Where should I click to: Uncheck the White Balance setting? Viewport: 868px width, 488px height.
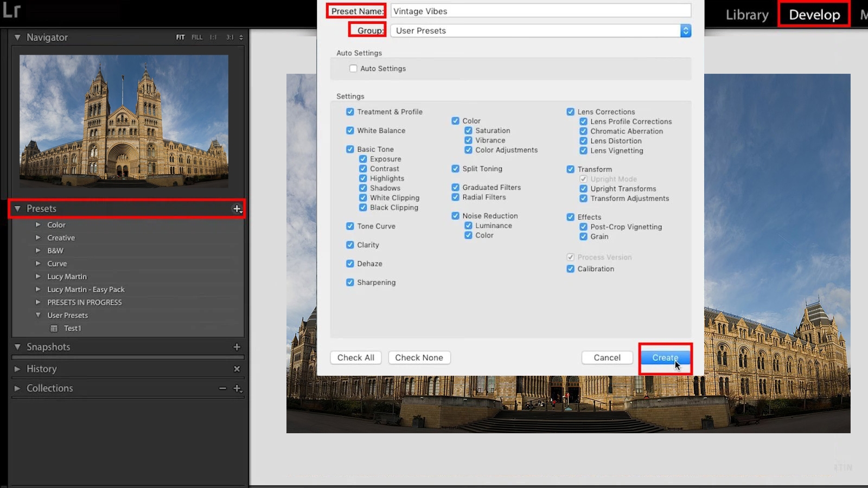point(350,130)
